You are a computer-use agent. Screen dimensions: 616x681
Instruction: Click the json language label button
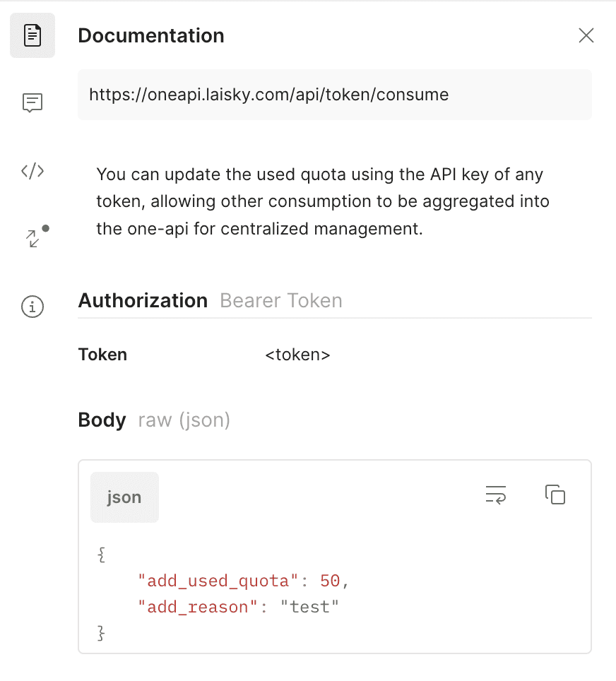[124, 497]
